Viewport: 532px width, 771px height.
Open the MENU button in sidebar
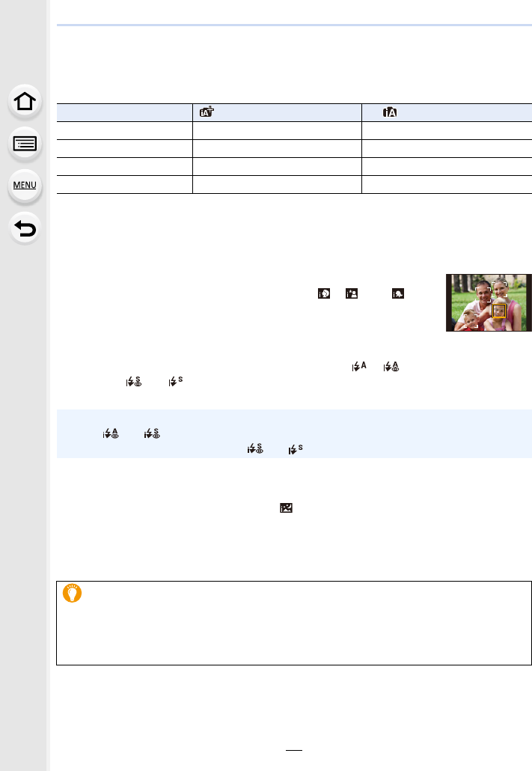pos(25,186)
